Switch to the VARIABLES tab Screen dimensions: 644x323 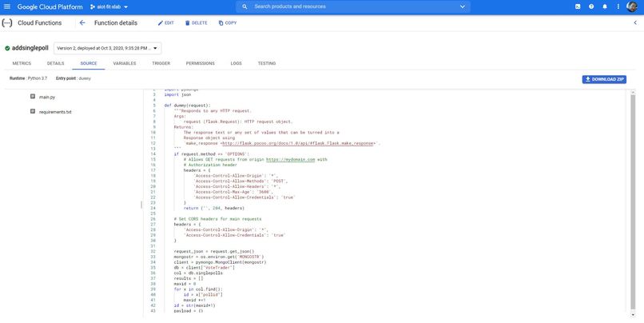point(125,63)
